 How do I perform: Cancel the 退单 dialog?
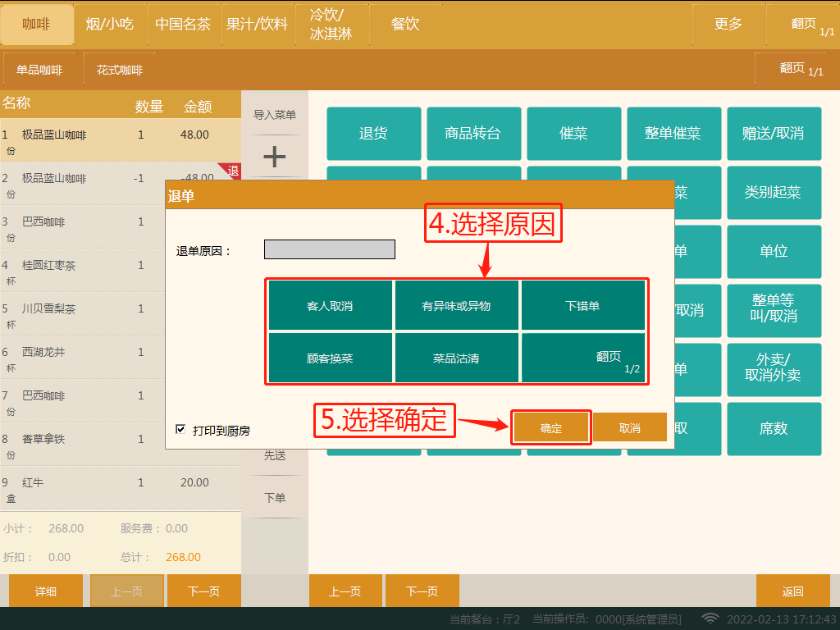point(630,427)
